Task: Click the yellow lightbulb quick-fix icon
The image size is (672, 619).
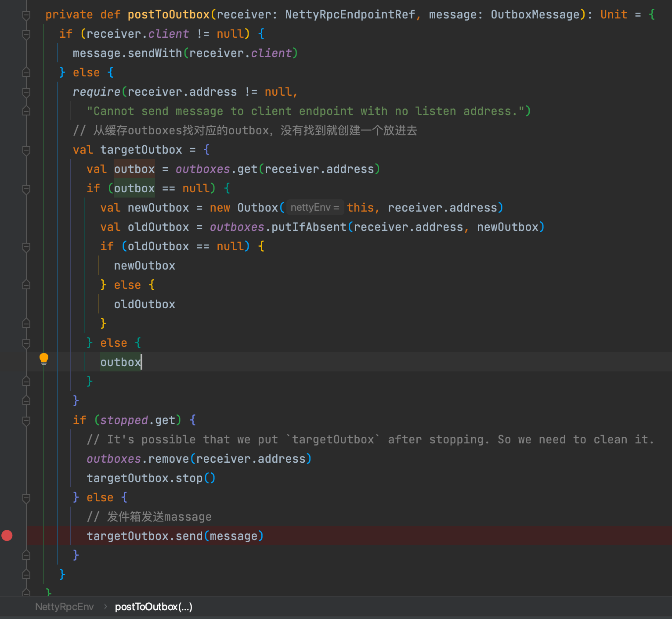Action: tap(44, 359)
